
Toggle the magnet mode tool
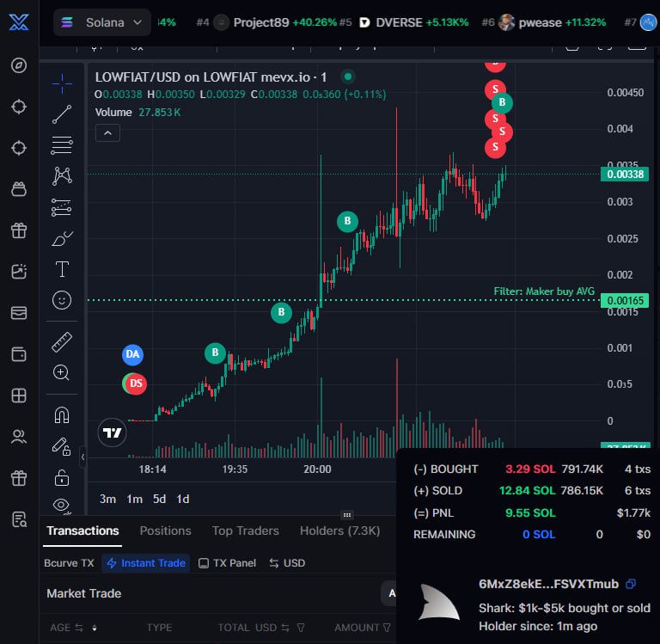(62, 415)
